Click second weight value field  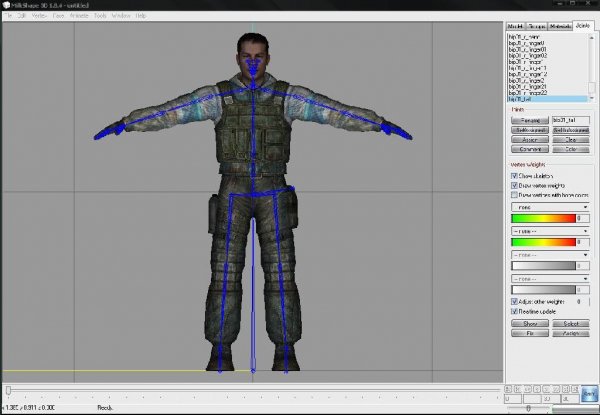(583, 242)
